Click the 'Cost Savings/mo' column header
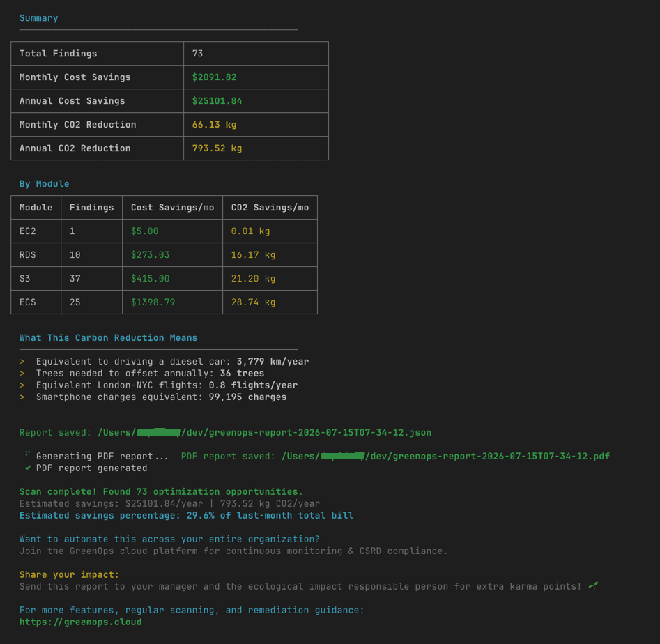This screenshot has height=644, width=660. [x=173, y=208]
